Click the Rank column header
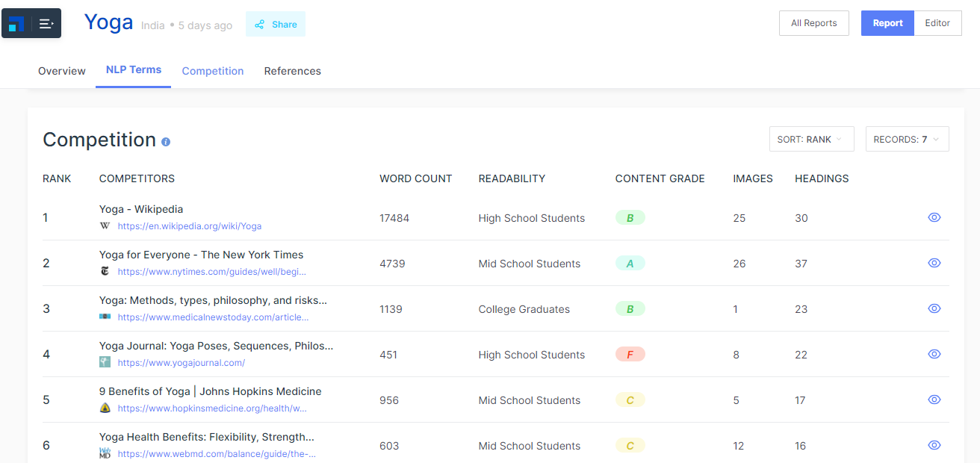This screenshot has width=980, height=463. pos(57,178)
